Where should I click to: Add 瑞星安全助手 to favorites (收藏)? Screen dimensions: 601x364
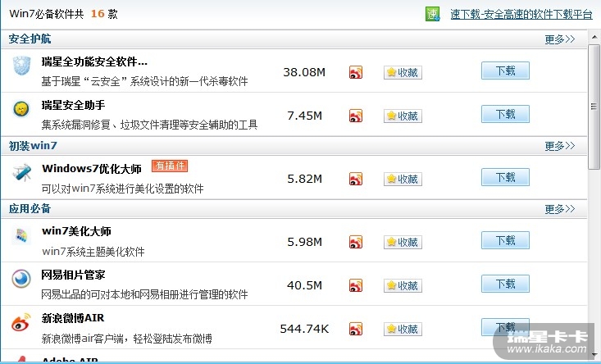pyautogui.click(x=403, y=116)
